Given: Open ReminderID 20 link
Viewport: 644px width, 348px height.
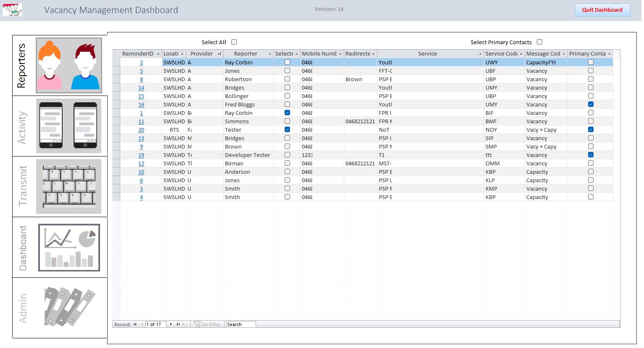Looking at the screenshot, I should coord(141,130).
